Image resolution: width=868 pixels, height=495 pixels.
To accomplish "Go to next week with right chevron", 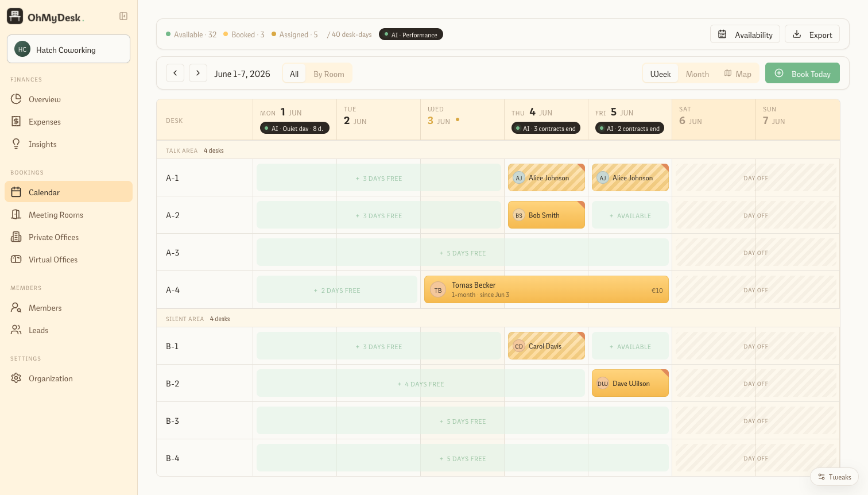I will coord(198,73).
